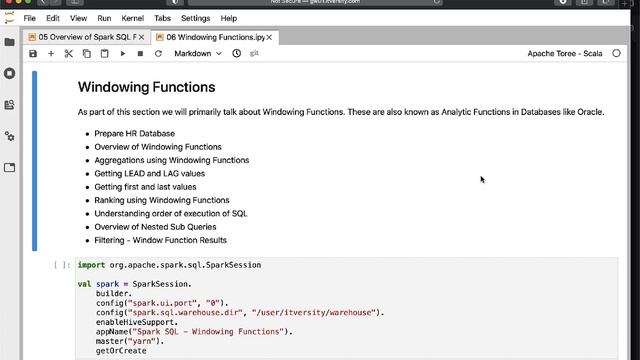The image size is (640, 360).
Task: Click the master("yarn") code line
Action: [130, 341]
